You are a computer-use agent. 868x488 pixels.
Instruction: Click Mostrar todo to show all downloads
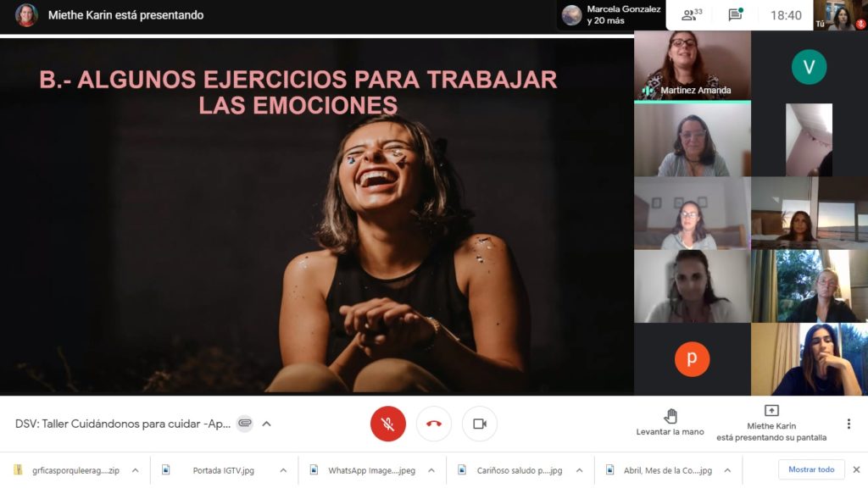811,469
